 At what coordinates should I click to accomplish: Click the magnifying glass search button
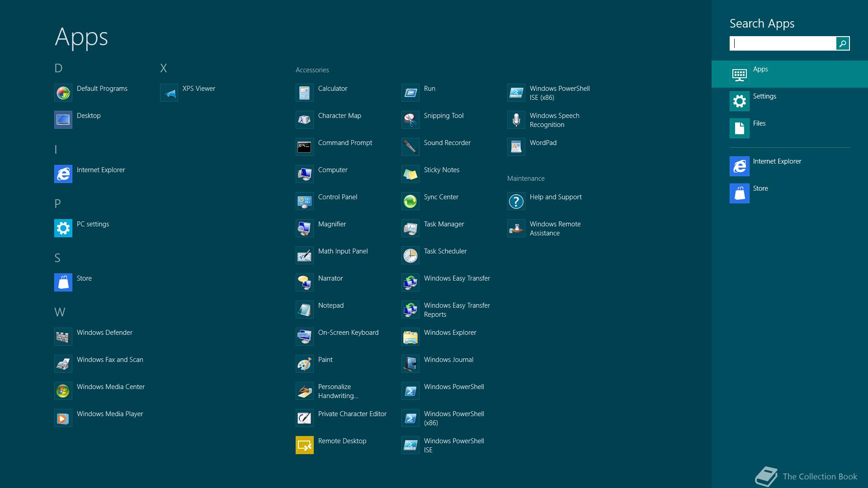843,43
